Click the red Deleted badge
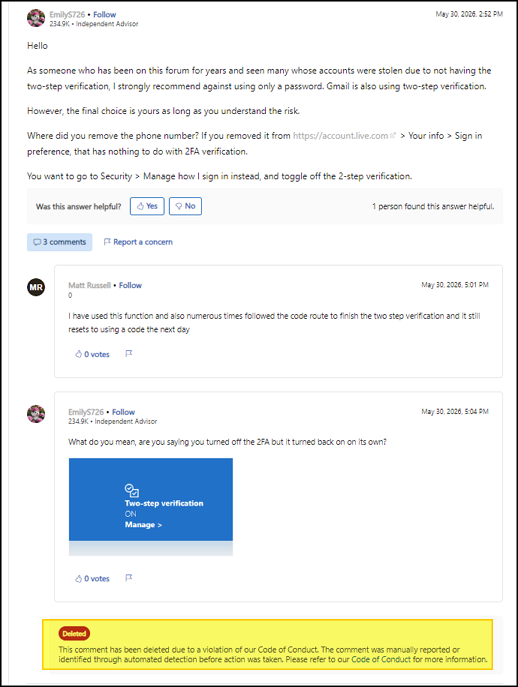The width and height of the screenshot is (518, 687). click(x=74, y=634)
